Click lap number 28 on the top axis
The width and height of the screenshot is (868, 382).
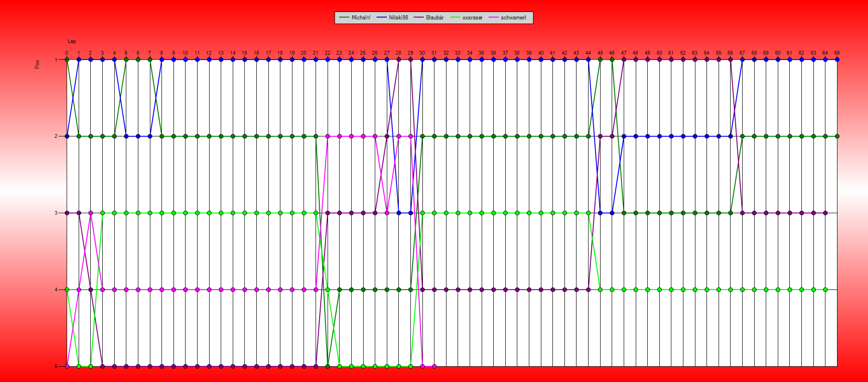(399, 53)
